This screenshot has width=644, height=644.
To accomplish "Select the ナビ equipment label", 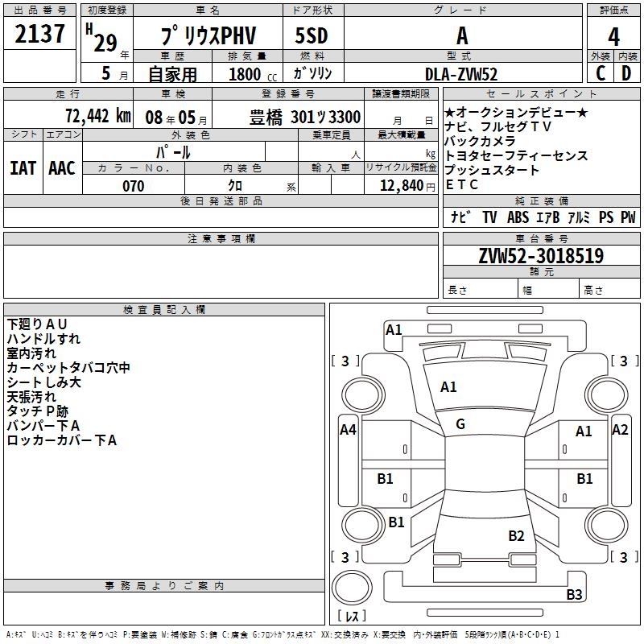I will click(x=460, y=217).
